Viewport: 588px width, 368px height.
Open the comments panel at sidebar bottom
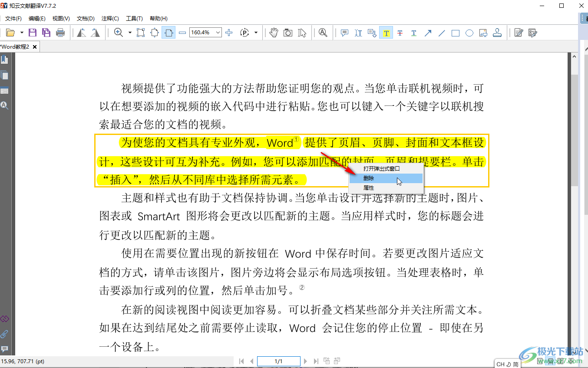click(x=4, y=349)
